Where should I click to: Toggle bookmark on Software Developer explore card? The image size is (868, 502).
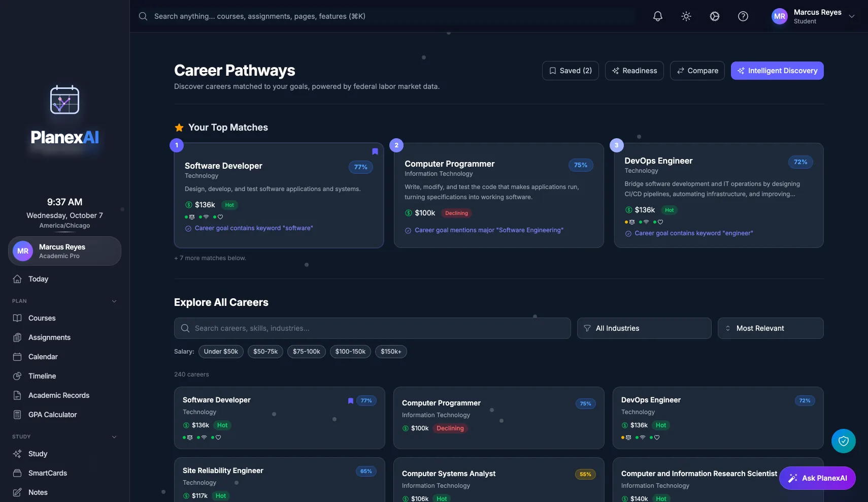click(351, 401)
